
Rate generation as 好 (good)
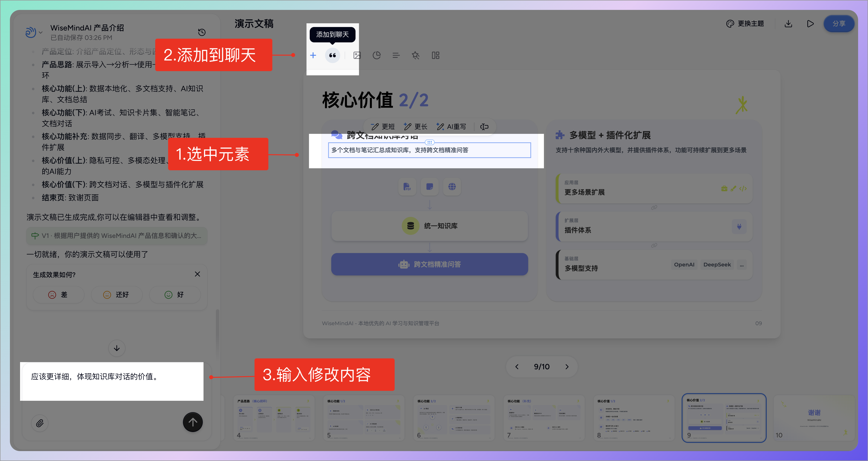[174, 295]
